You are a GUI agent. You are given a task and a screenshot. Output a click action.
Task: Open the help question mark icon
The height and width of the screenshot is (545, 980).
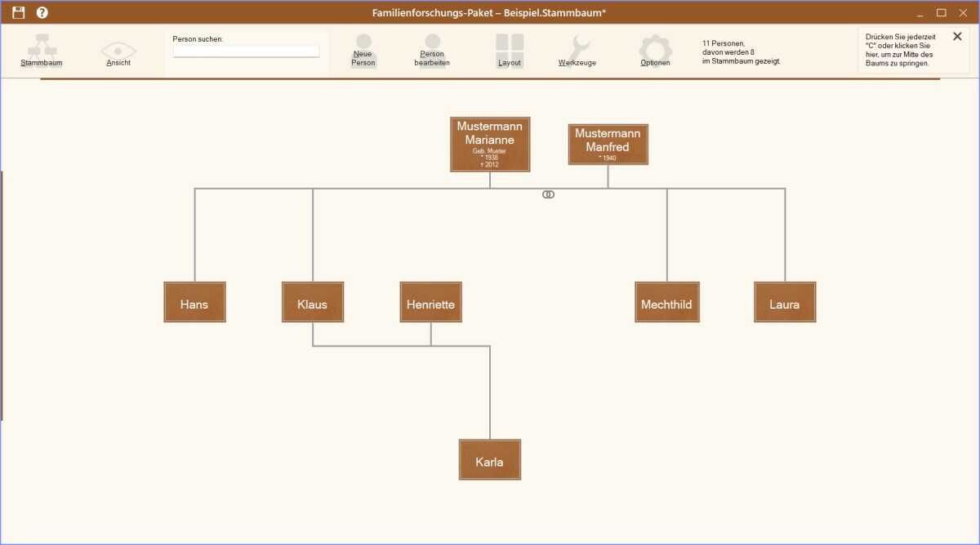click(42, 12)
